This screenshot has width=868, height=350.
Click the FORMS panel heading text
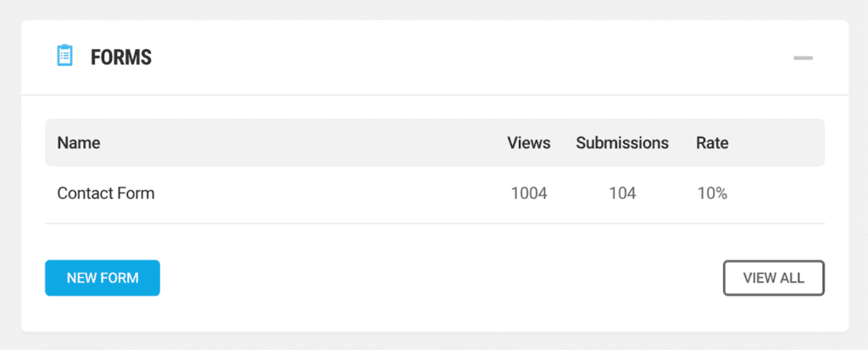click(x=121, y=58)
